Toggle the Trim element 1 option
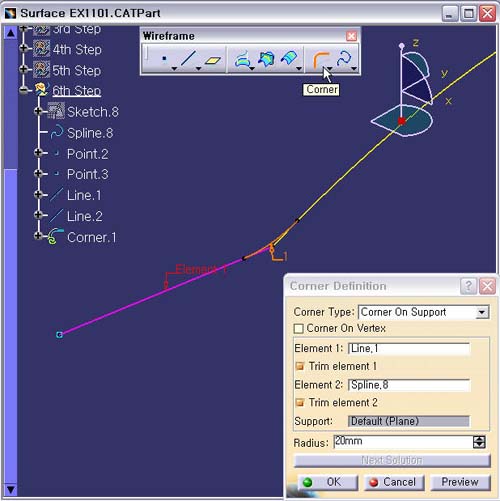 [x=300, y=366]
